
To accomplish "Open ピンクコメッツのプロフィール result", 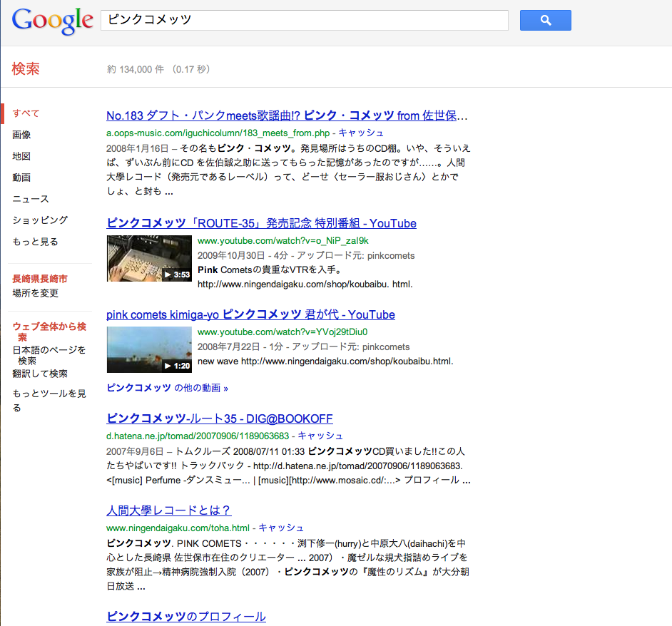I will [x=186, y=617].
